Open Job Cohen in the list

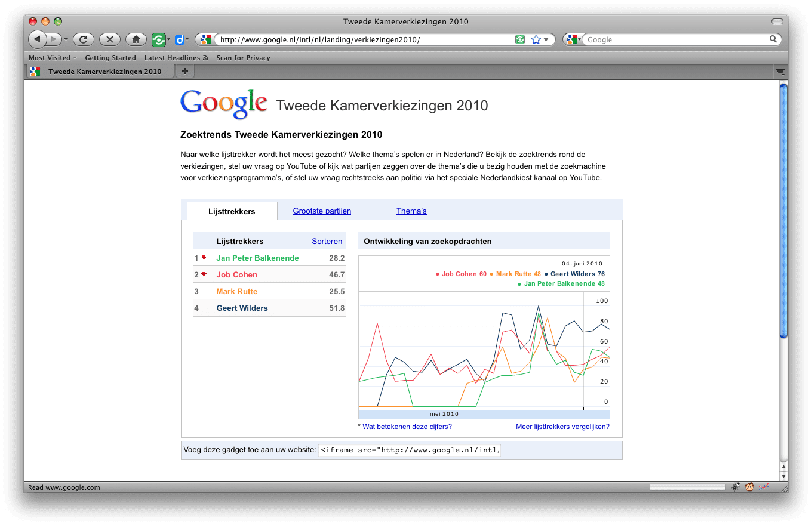pos(236,274)
